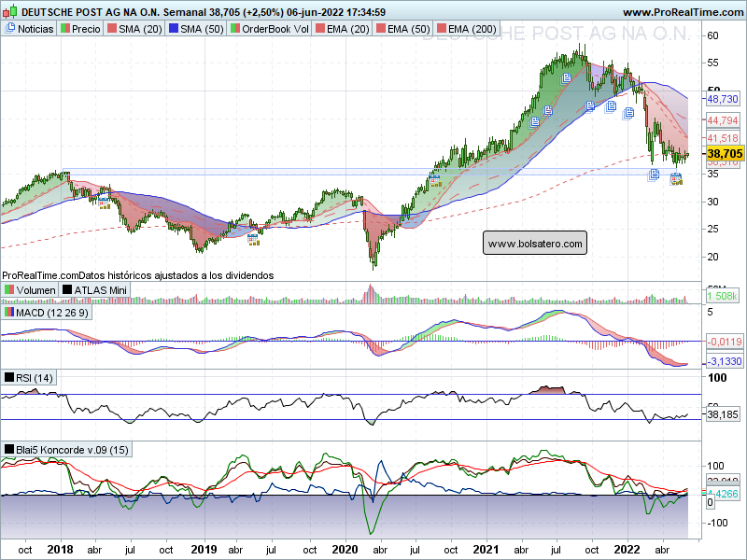The width and height of the screenshot is (747, 560).
Task: Open the Blai5 Koncorde v.09 (15) label
Action: pos(66,450)
